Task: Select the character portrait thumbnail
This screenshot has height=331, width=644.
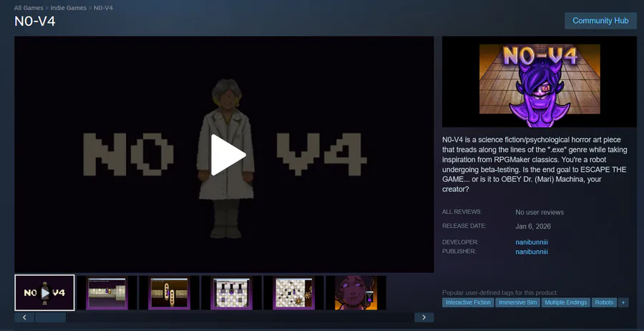Action: [356, 293]
